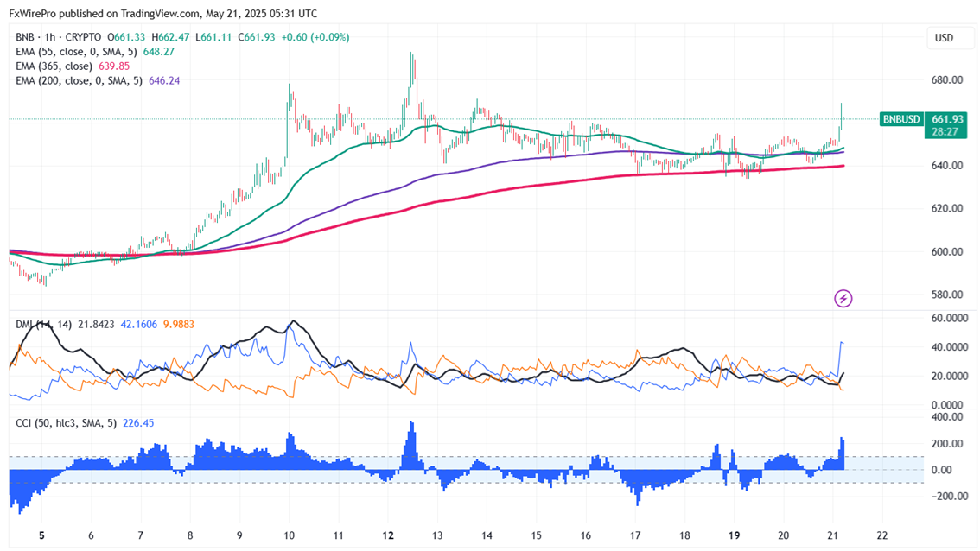980x551 pixels.
Task: Click the 640.00 price axis label
Action: tap(947, 166)
